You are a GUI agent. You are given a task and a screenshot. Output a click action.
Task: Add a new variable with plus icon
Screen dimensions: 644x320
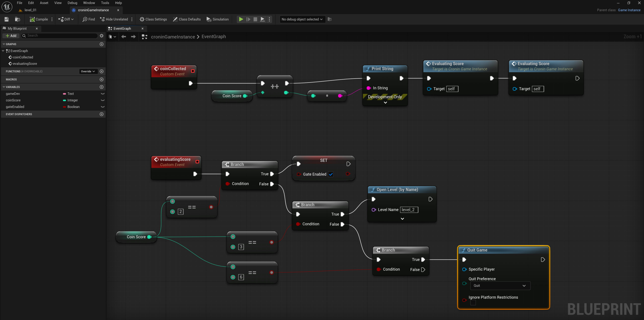point(101,87)
